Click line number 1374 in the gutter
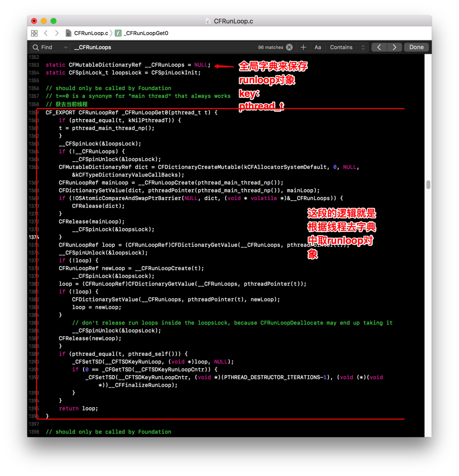Screen dimensions: 459x476 [x=34, y=237]
